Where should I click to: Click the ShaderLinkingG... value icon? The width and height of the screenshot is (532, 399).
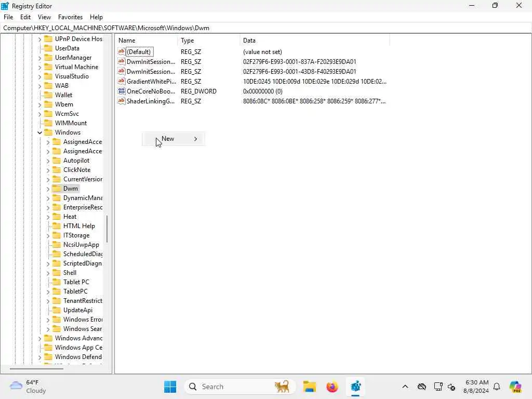(x=122, y=101)
